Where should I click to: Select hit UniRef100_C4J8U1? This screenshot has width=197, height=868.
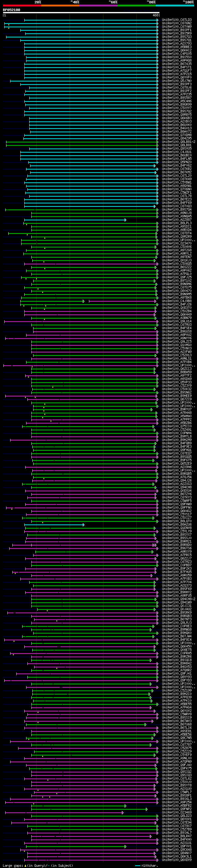[x=176, y=152]
